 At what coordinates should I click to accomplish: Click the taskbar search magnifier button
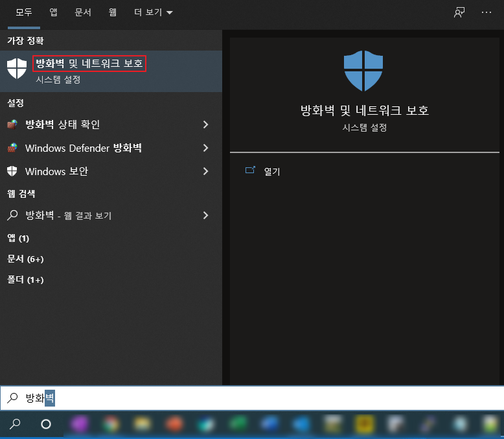click(15, 424)
